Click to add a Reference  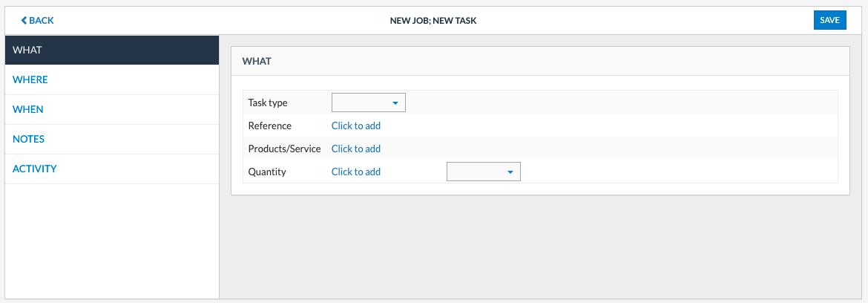[356, 126]
